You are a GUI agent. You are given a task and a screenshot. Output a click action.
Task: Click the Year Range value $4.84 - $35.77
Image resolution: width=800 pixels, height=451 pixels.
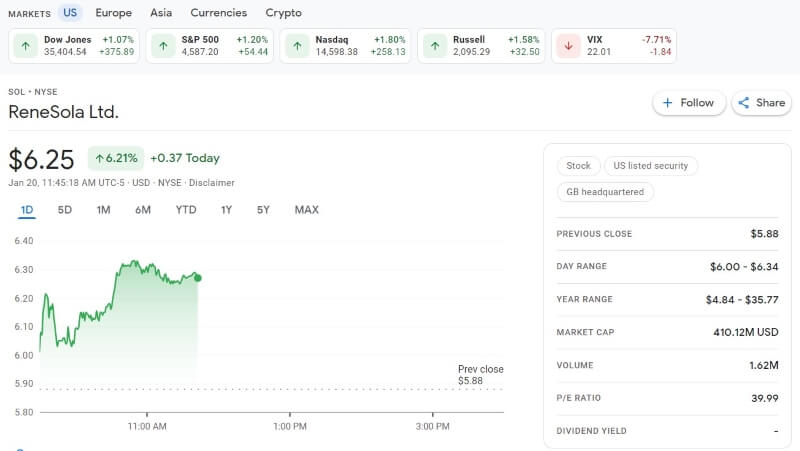point(742,299)
